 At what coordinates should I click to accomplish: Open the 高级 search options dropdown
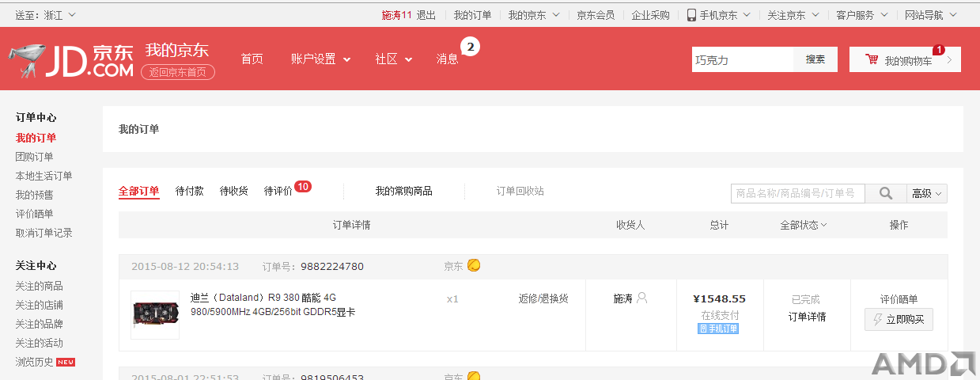click(927, 193)
